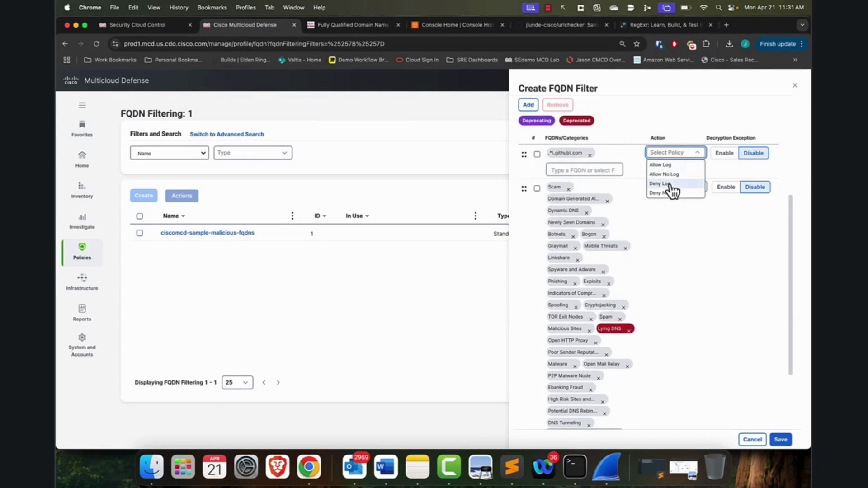Viewport: 868px width, 488px height.
Task: Check the github.com row checkbox
Action: point(537,155)
